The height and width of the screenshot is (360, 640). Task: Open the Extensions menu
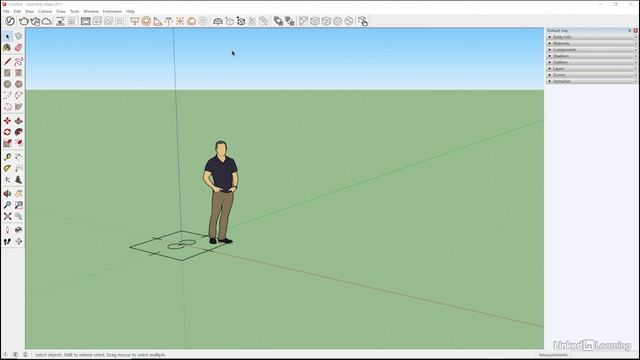[112, 11]
